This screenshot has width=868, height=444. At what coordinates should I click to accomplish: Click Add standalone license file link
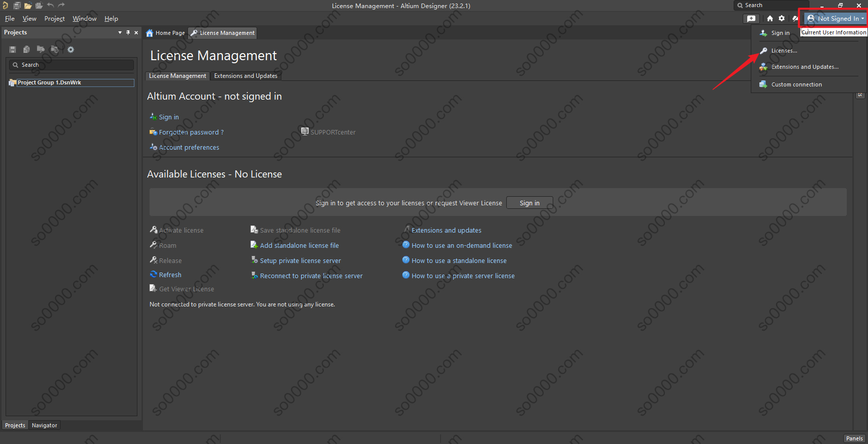pos(299,245)
